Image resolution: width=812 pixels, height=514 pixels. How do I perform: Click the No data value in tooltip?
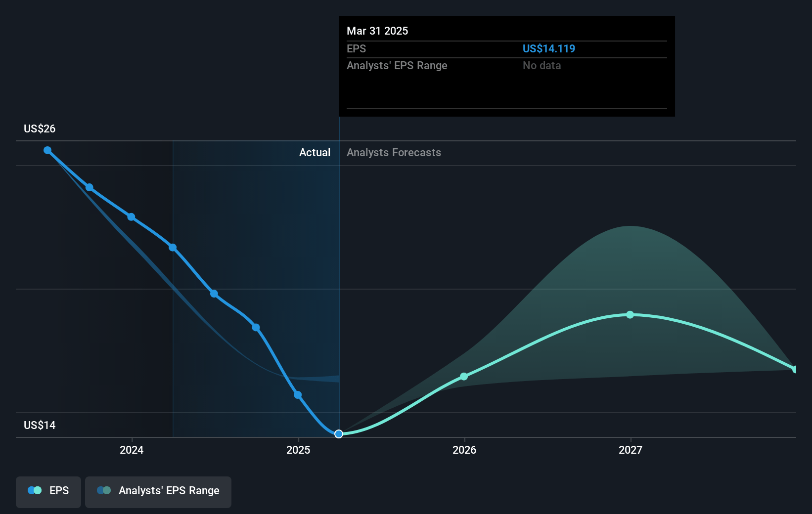point(542,65)
